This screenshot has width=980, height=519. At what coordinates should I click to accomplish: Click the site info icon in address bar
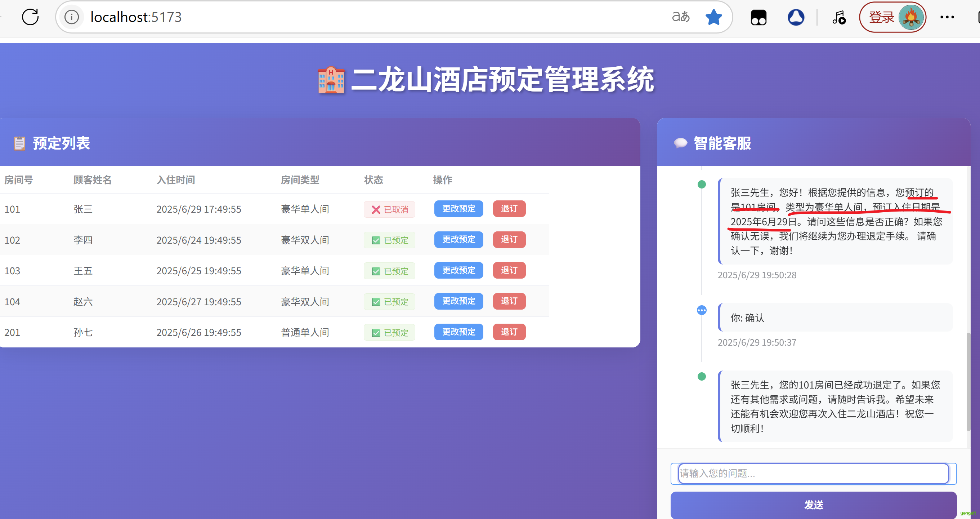tap(72, 17)
